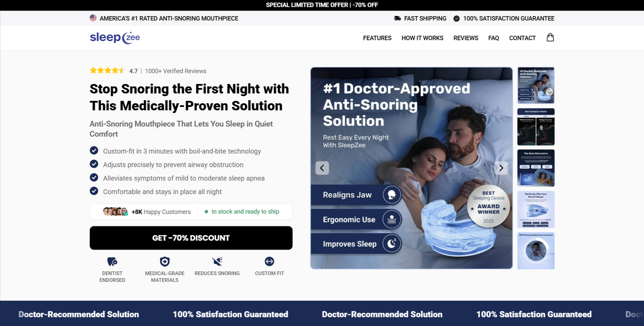Open the Reviews menu item

[x=466, y=38]
